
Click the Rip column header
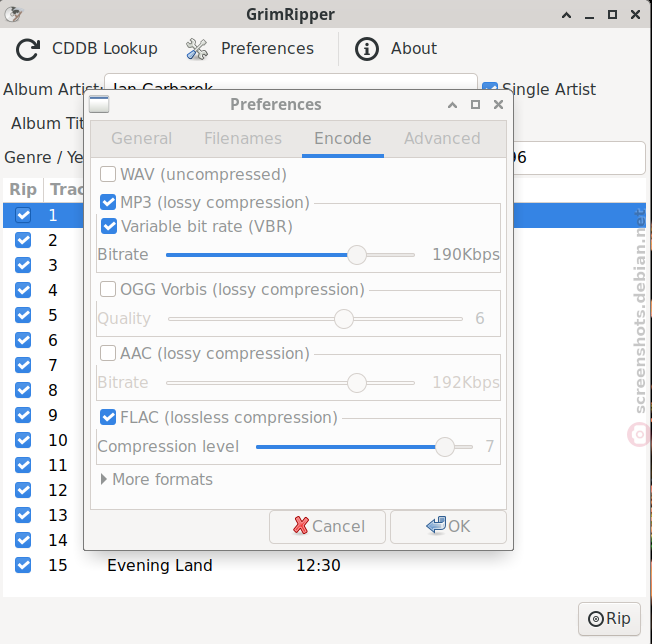23,189
